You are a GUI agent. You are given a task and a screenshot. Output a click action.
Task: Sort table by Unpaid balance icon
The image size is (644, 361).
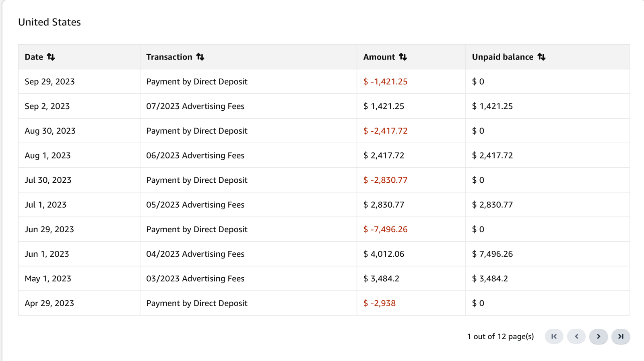coord(541,57)
